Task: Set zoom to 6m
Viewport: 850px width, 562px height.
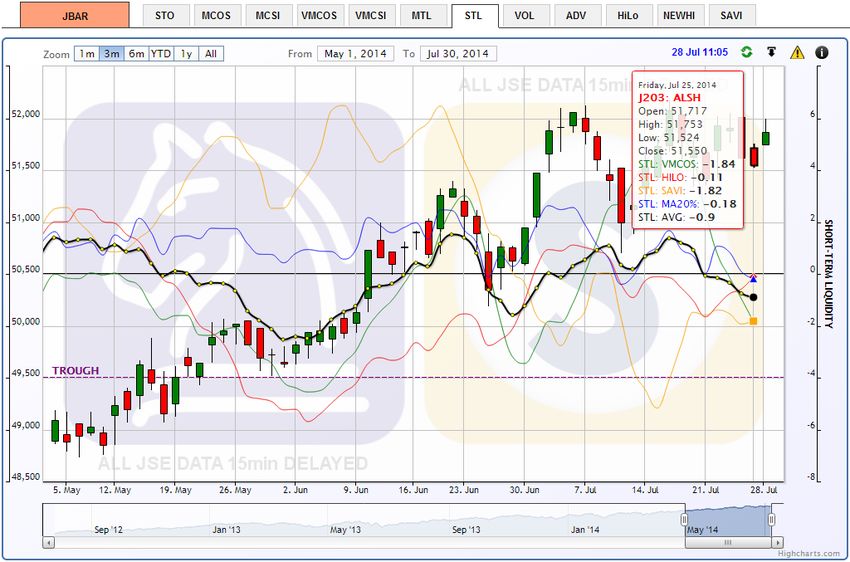Action: click(x=137, y=54)
